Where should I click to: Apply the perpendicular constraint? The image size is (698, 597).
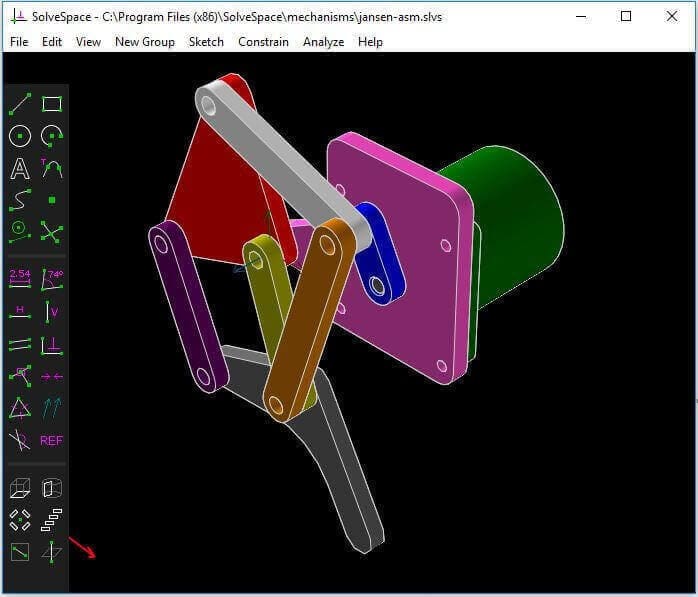(x=52, y=345)
